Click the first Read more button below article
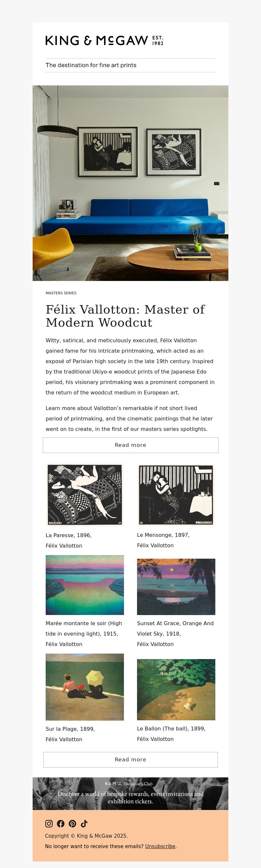261x868 pixels. pyautogui.click(x=130, y=445)
